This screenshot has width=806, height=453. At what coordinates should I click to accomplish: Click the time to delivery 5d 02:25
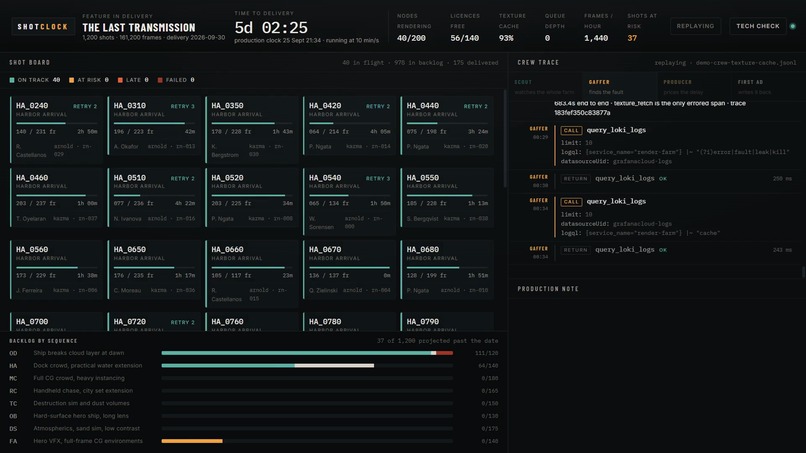[x=271, y=28]
